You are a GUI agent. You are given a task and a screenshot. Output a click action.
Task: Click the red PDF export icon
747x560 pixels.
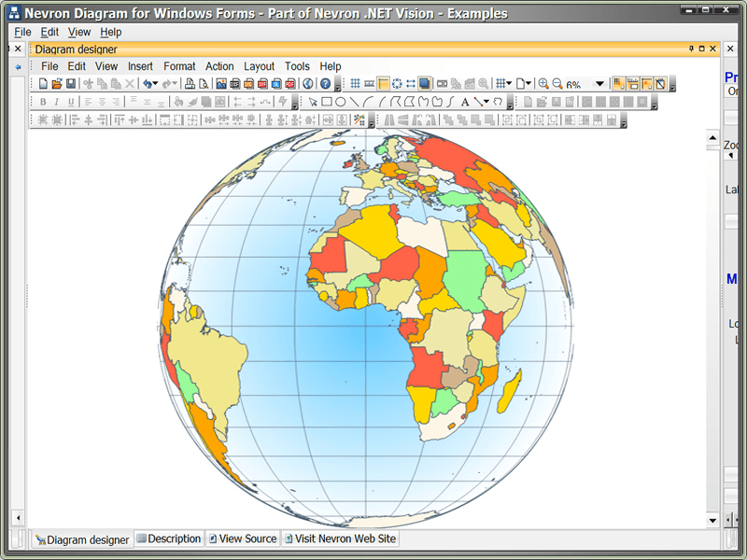tap(290, 84)
